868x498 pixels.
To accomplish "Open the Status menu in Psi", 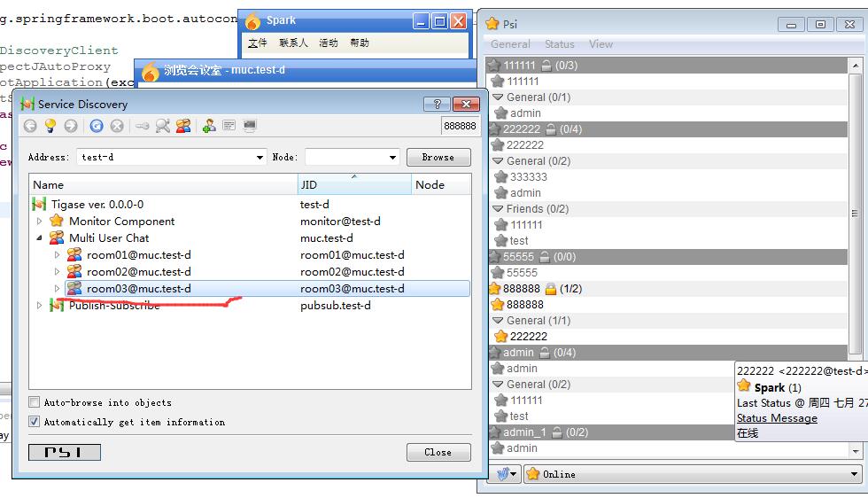I will coord(559,44).
